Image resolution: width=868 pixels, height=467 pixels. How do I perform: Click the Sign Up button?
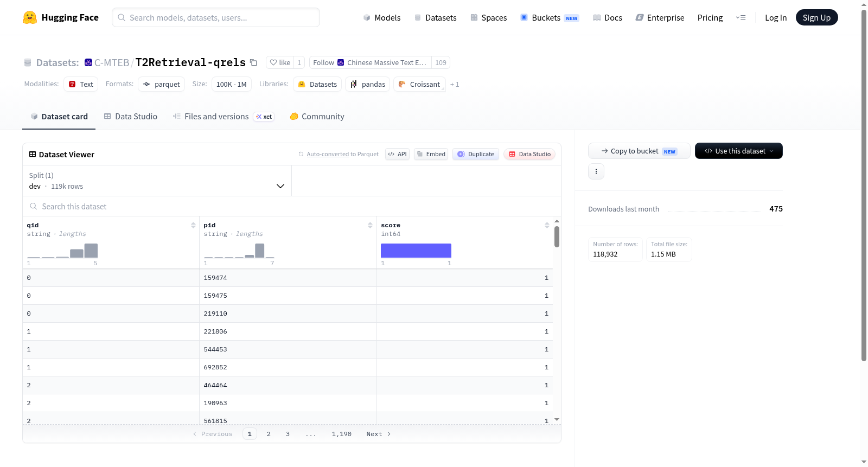pyautogui.click(x=816, y=17)
